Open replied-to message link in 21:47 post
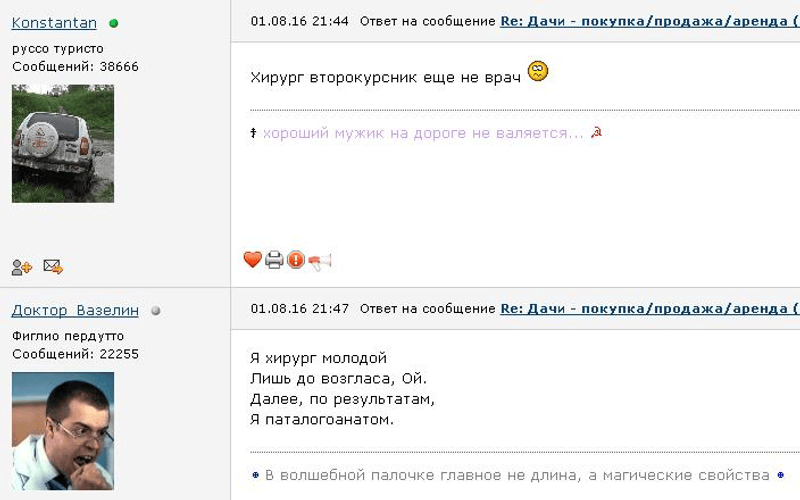 tap(649, 309)
